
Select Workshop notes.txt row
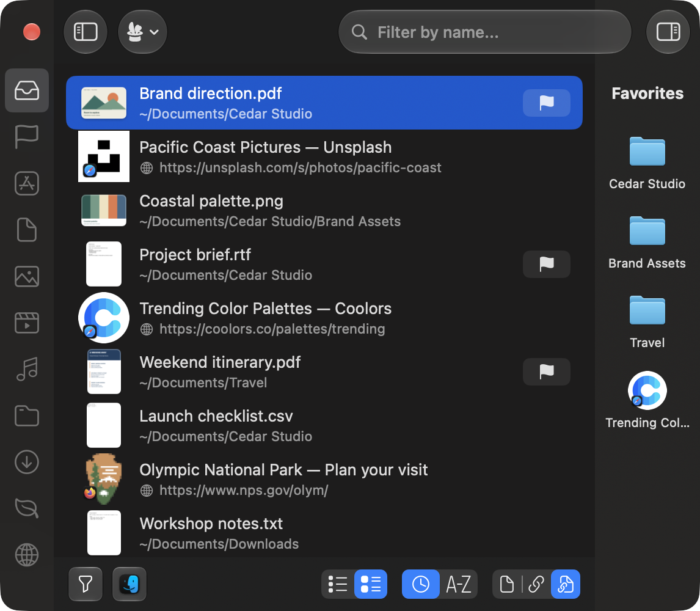click(324, 533)
